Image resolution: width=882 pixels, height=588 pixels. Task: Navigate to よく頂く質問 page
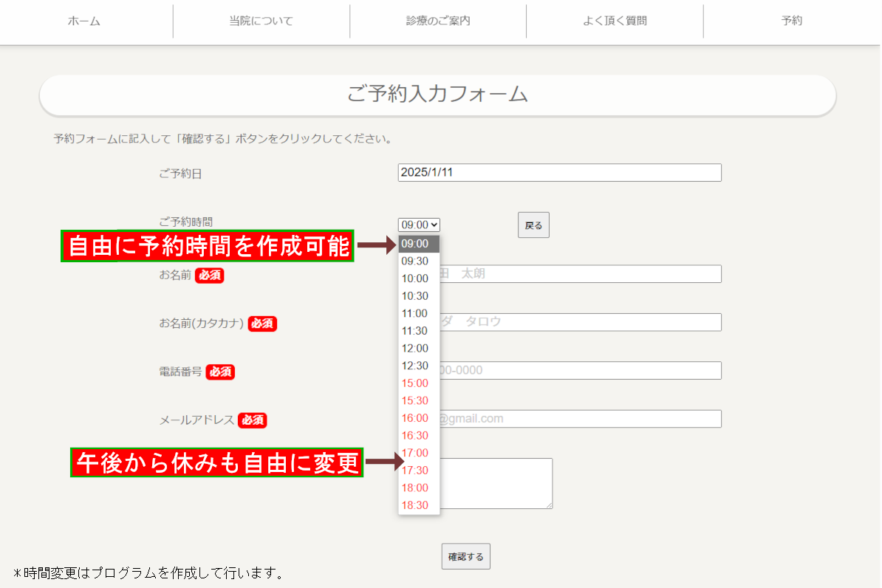pos(615,21)
